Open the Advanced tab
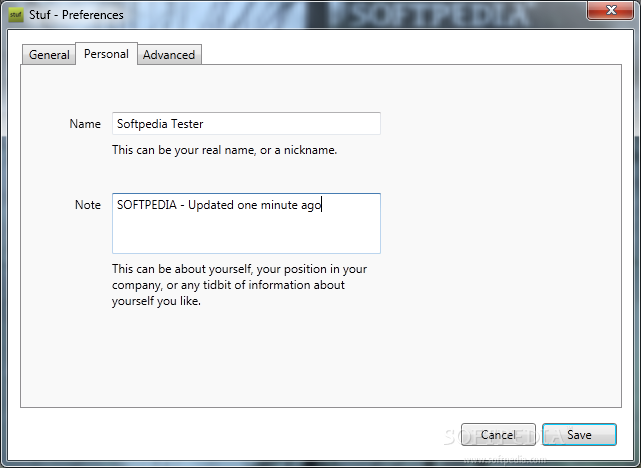The width and height of the screenshot is (641, 468). coord(169,54)
